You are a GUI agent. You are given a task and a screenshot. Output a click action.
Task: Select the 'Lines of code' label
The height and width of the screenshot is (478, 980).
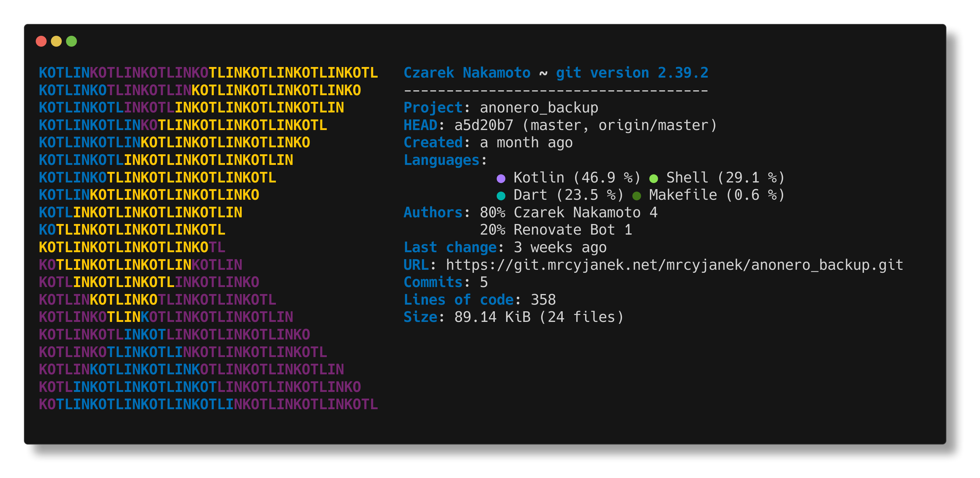(459, 300)
